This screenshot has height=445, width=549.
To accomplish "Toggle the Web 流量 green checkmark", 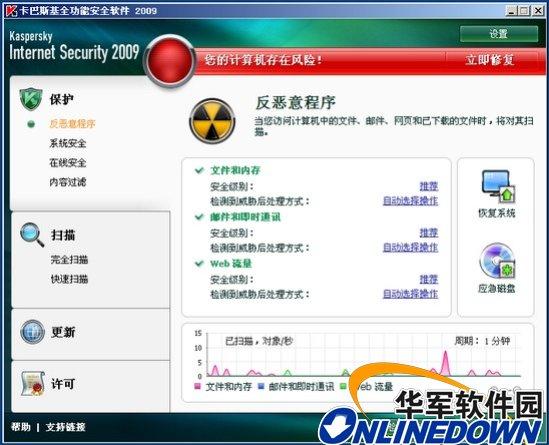I will pos(199,263).
